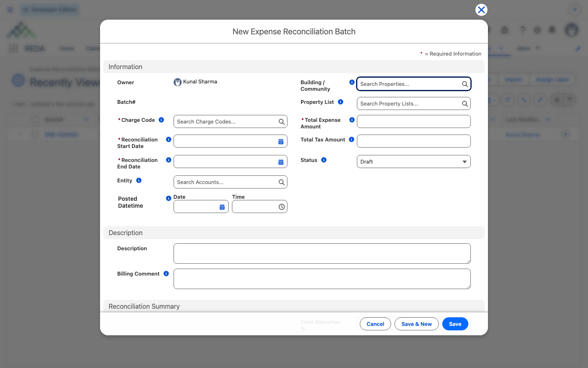Click info icon next to Charge Code
Image resolution: width=588 pixels, height=368 pixels.
point(161,120)
